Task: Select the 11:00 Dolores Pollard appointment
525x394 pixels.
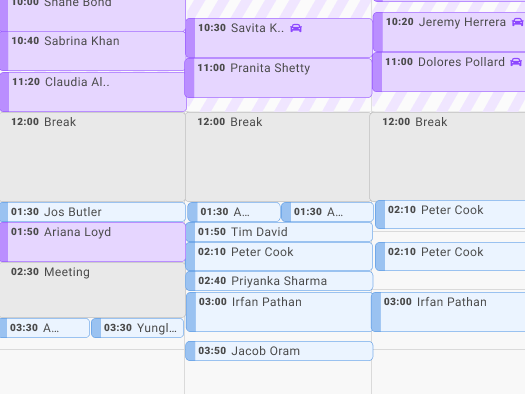Action: [x=449, y=72]
